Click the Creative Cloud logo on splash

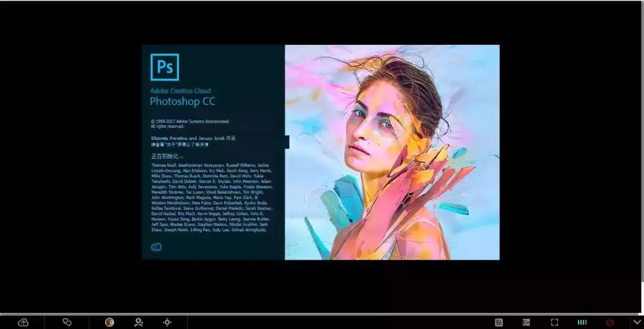pyautogui.click(x=156, y=247)
